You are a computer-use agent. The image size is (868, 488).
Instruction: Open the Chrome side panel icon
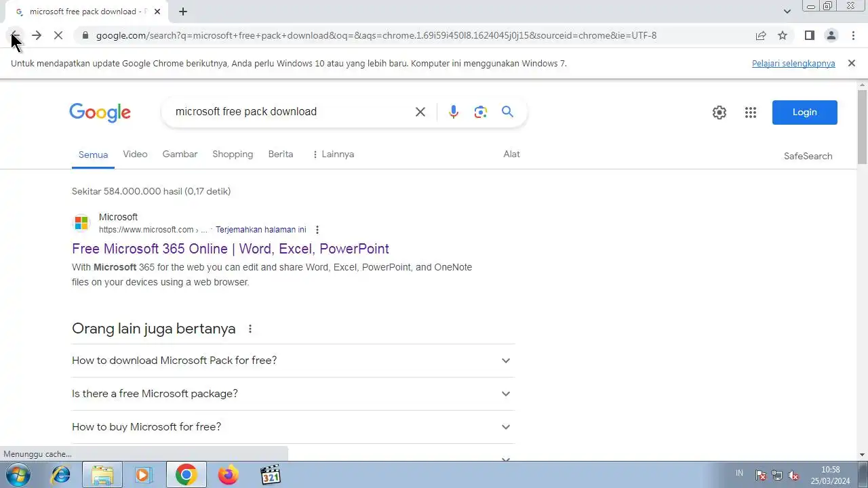pyautogui.click(x=810, y=35)
